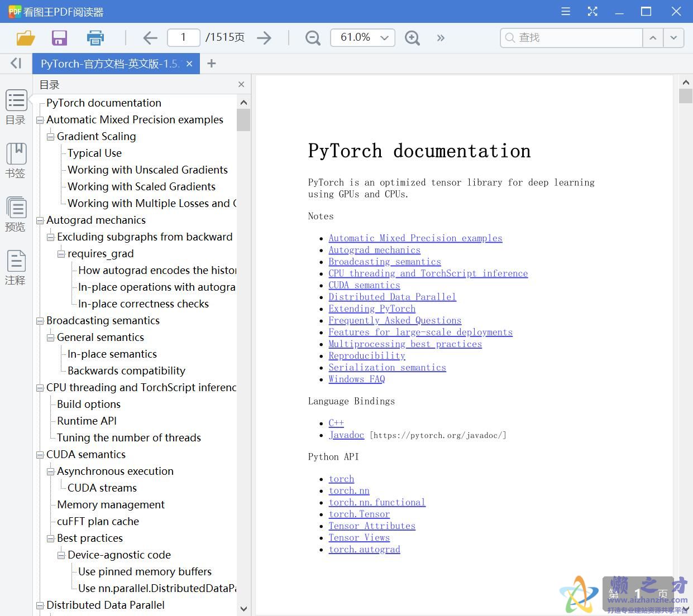Zoom out with the magnifier minus icon
The height and width of the screenshot is (616, 693).
click(312, 37)
